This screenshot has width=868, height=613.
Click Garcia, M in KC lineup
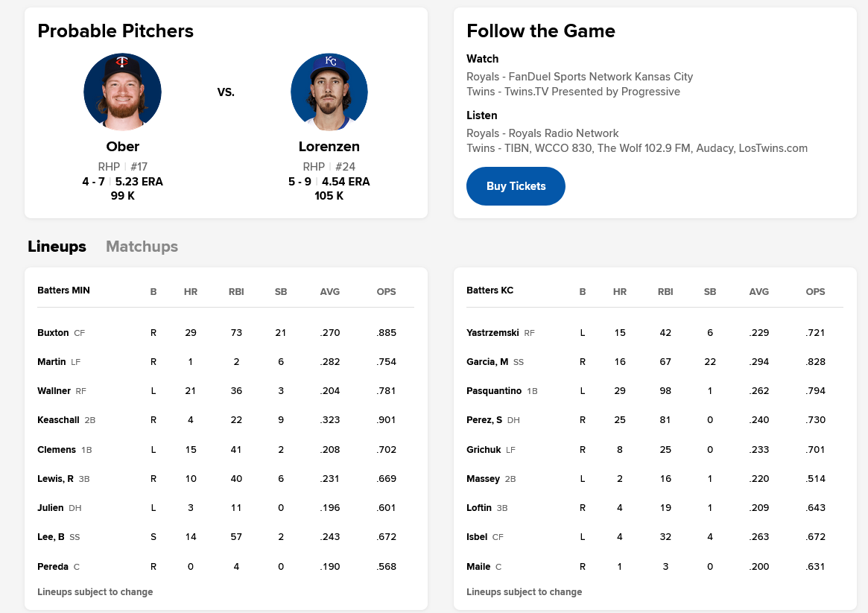[487, 362]
